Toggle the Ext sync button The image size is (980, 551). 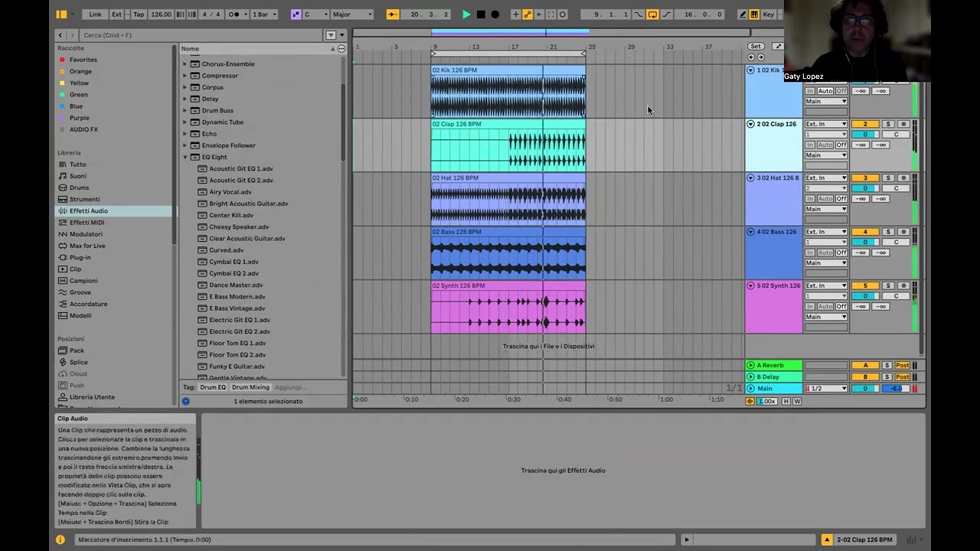[x=116, y=15]
